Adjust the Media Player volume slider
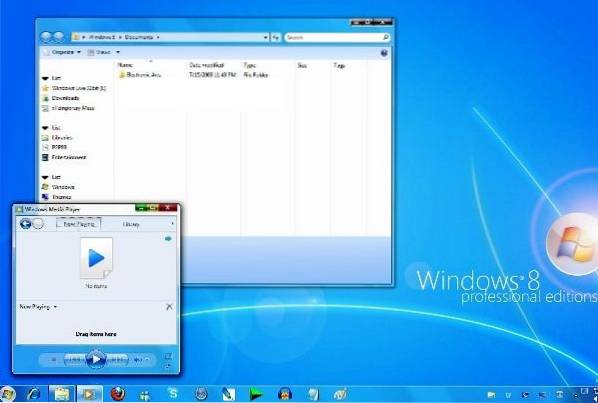The height and width of the screenshot is (403, 598). (148, 360)
